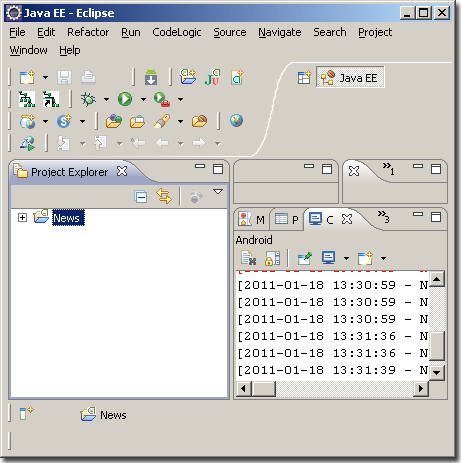Maximize the empty editor area panel
Screen dimensions: 461x463
tap(327, 169)
